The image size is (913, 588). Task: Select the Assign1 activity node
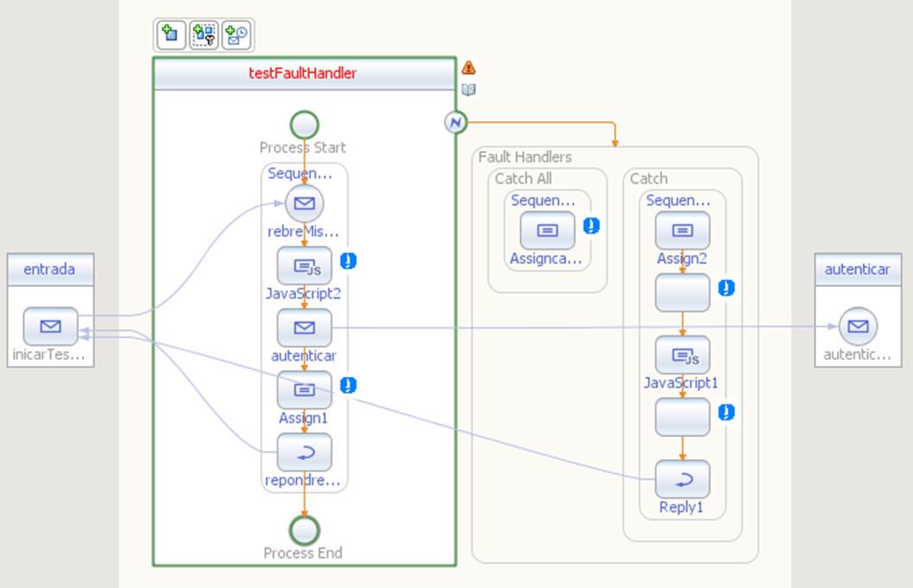point(304,390)
